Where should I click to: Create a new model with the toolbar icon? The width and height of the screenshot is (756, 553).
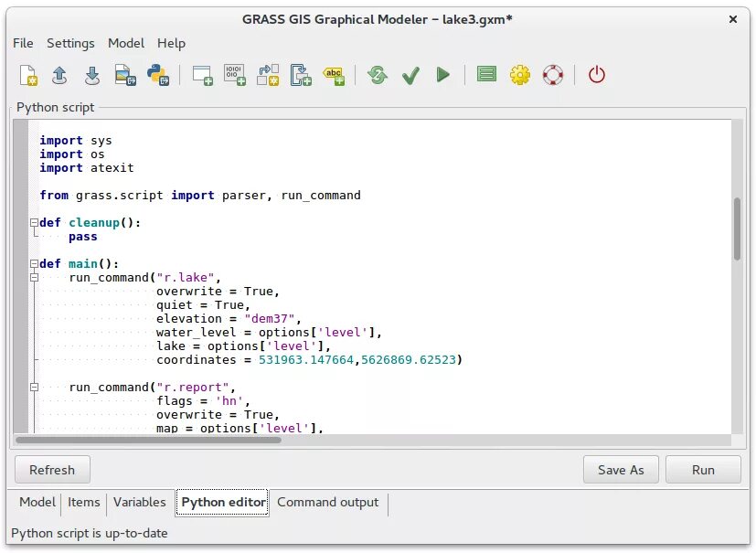click(x=28, y=75)
